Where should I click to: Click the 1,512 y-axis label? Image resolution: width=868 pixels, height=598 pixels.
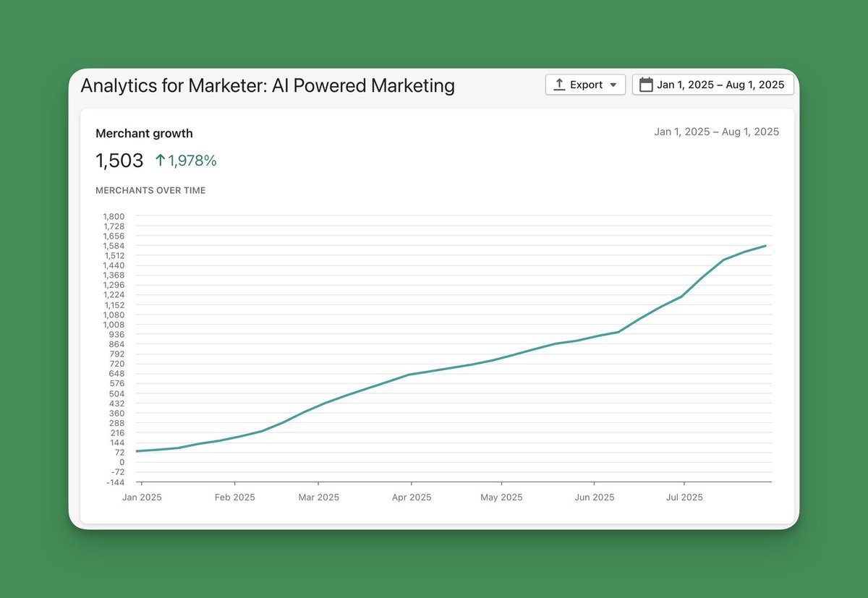click(114, 255)
